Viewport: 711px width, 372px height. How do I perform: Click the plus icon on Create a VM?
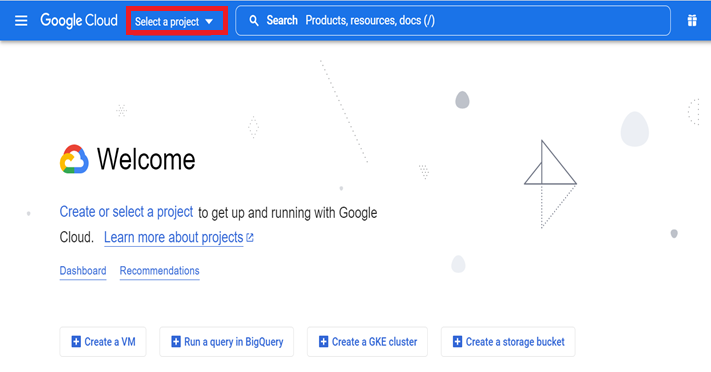tap(76, 342)
